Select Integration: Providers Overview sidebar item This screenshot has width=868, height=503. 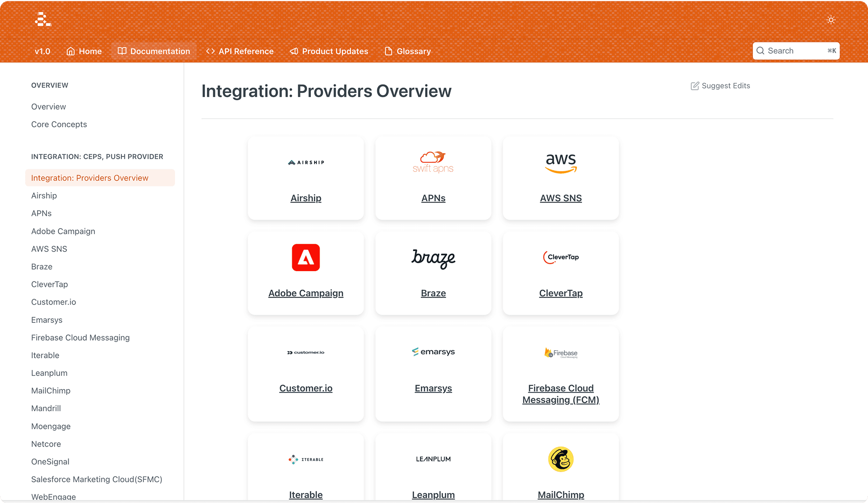click(x=100, y=178)
